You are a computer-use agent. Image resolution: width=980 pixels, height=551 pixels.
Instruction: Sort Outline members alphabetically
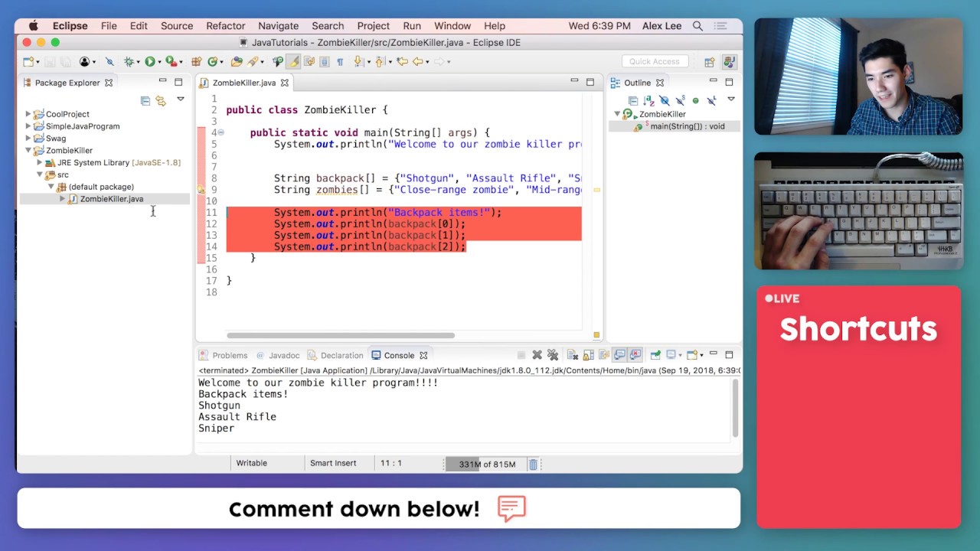click(648, 100)
